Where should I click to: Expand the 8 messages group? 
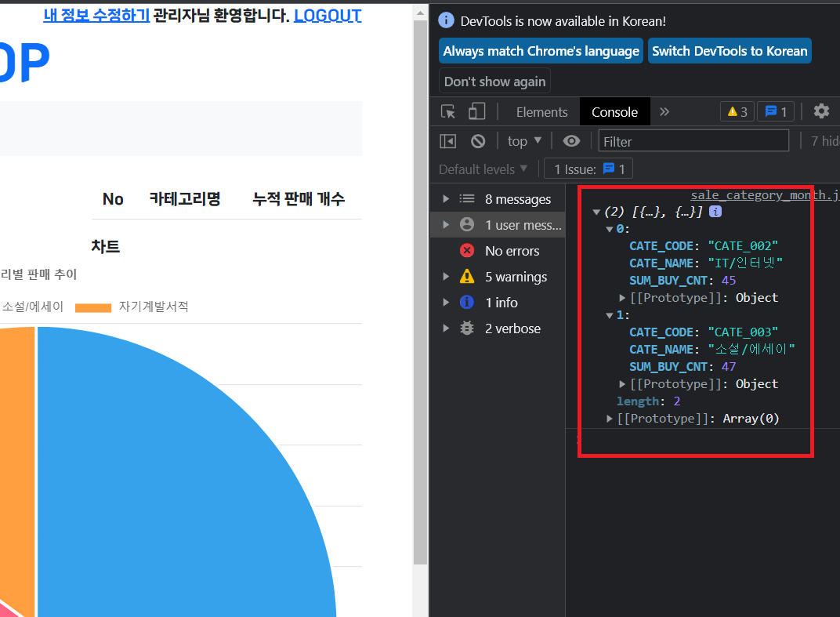tap(446, 199)
